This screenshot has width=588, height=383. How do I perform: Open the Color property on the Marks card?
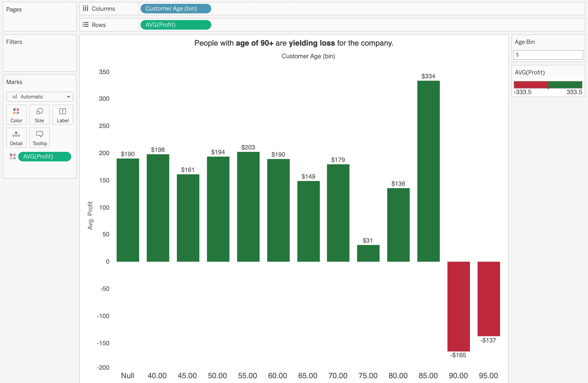[16, 114]
